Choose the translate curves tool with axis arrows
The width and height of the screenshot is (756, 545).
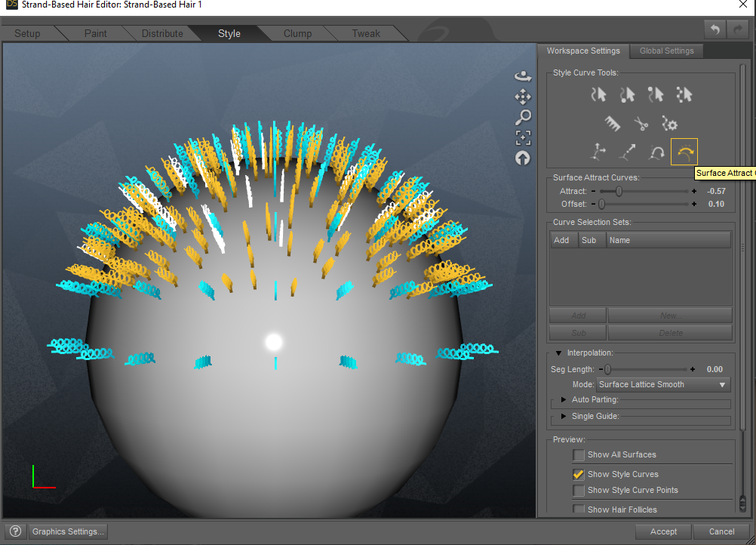pos(598,152)
